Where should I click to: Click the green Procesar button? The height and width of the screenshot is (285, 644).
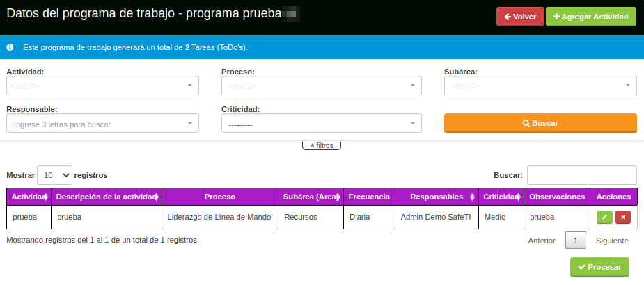[x=599, y=267]
